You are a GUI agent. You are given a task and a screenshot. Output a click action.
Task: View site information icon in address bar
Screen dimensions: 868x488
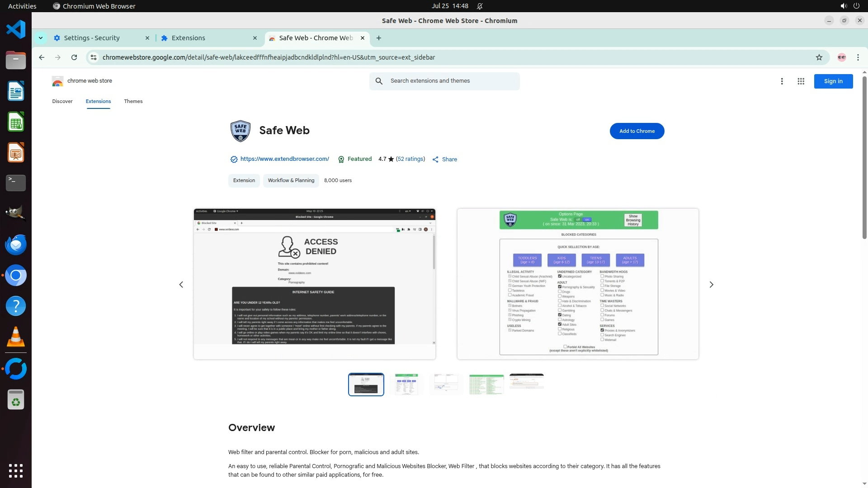(94, 57)
